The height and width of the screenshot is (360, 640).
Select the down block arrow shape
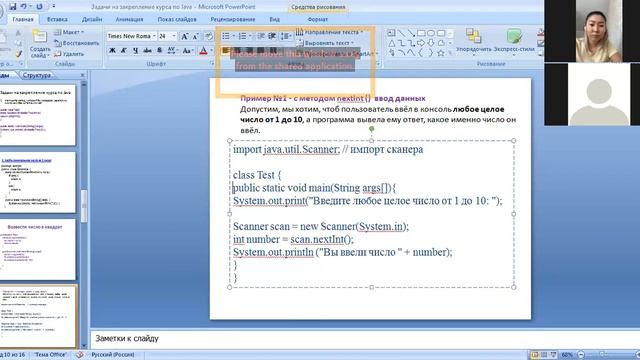431,43
